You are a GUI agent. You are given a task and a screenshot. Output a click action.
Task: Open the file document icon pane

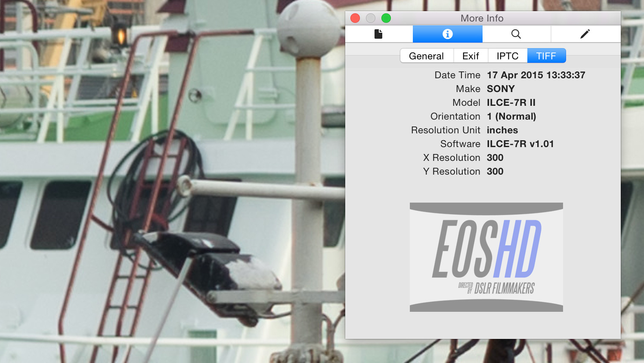pos(378,34)
